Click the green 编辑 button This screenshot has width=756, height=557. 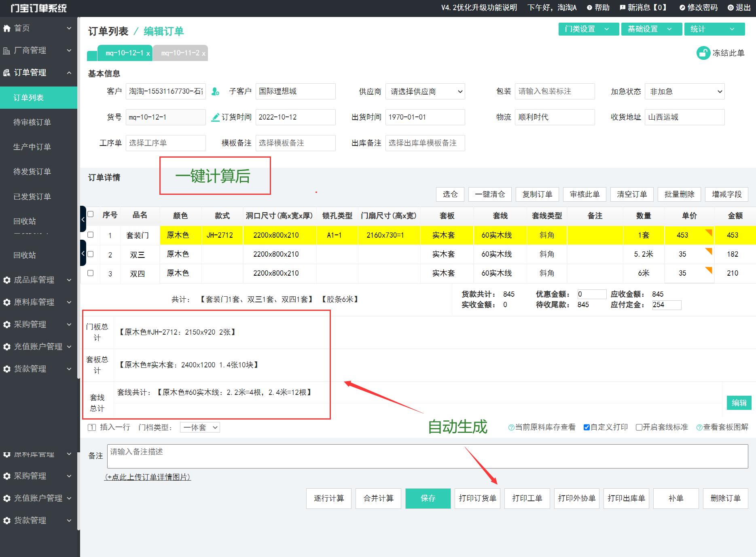pos(739,403)
